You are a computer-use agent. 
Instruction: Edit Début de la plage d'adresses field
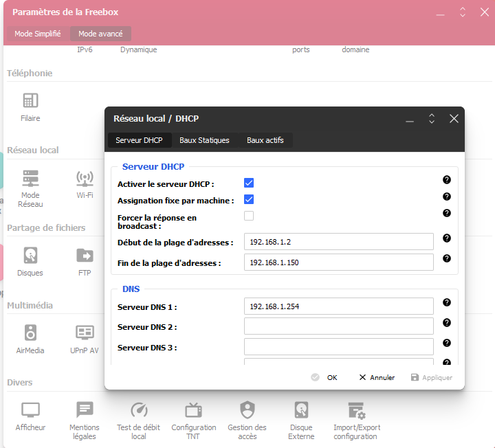[x=338, y=242]
